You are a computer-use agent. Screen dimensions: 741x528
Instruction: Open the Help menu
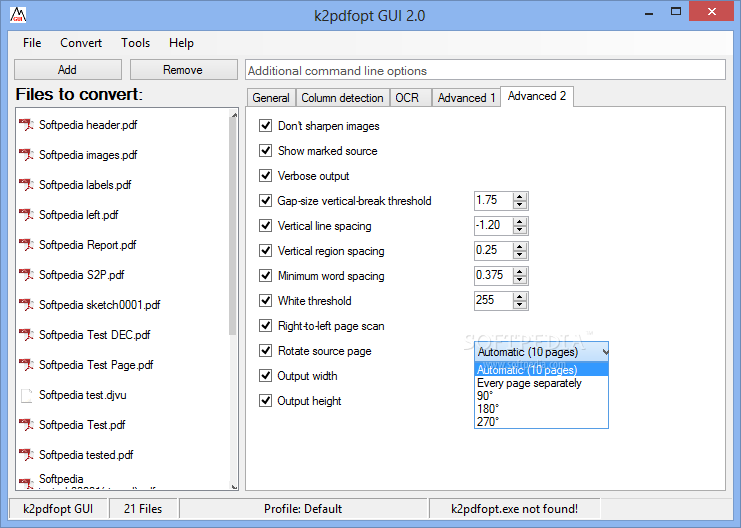pyautogui.click(x=181, y=43)
